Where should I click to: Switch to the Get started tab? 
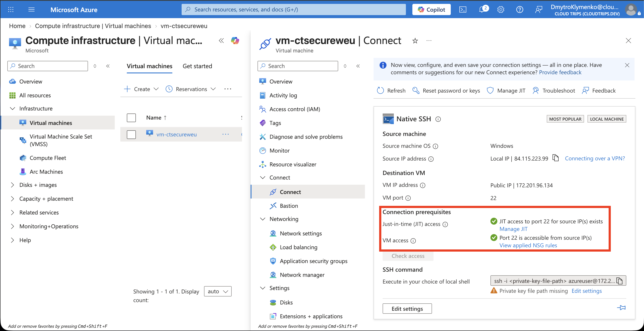(x=197, y=66)
